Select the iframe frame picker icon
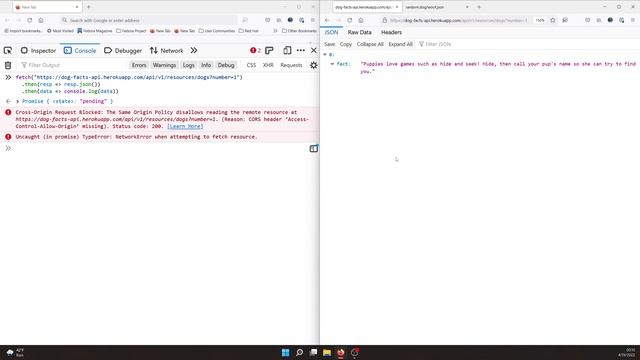The width and height of the screenshot is (640, 360). pos(269,50)
